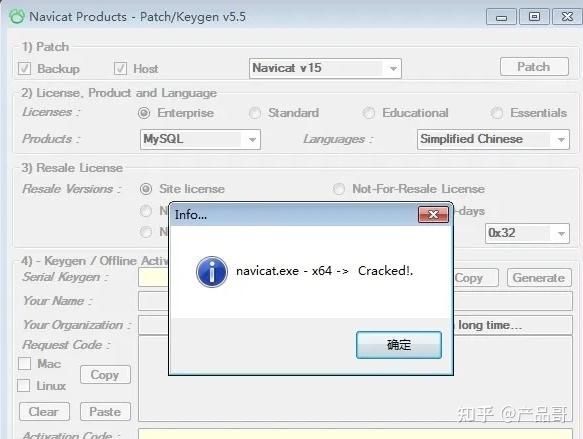Image resolution: width=583 pixels, height=439 pixels.
Task: Open the MySQL products dropdown
Action: 200,139
